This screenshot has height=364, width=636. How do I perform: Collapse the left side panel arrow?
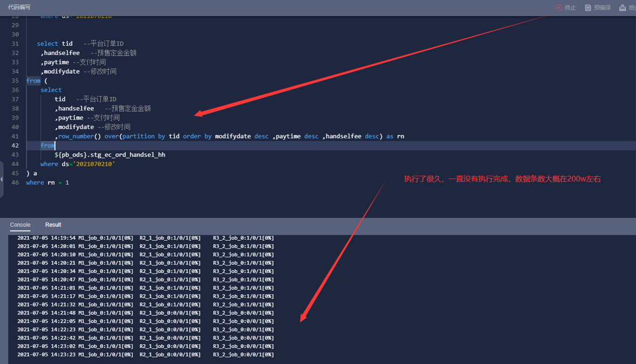click(x=2, y=179)
